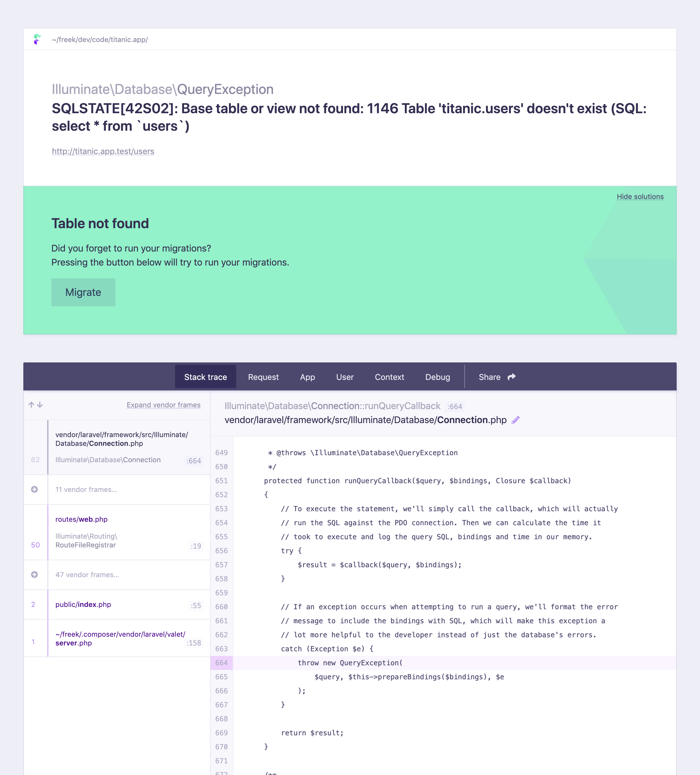Select the Debug tab
Screen dimensions: 700x775
[437, 377]
